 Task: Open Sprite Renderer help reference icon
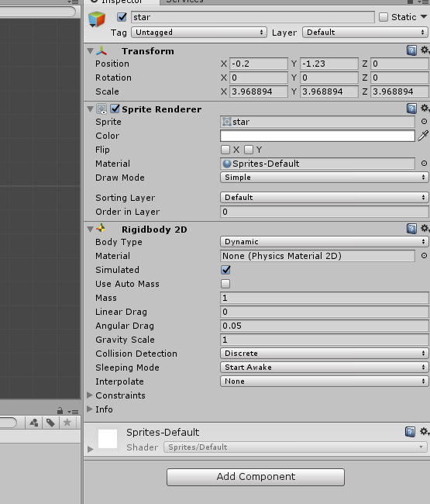point(411,109)
